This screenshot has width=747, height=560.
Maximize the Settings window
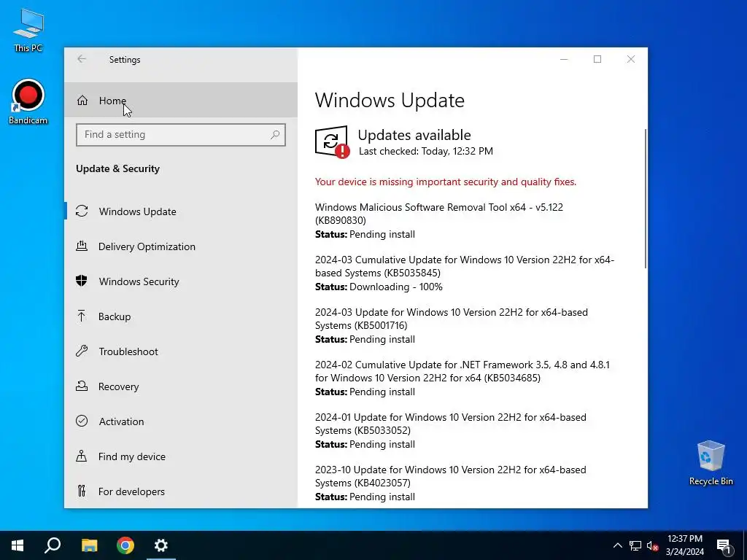[597, 59]
